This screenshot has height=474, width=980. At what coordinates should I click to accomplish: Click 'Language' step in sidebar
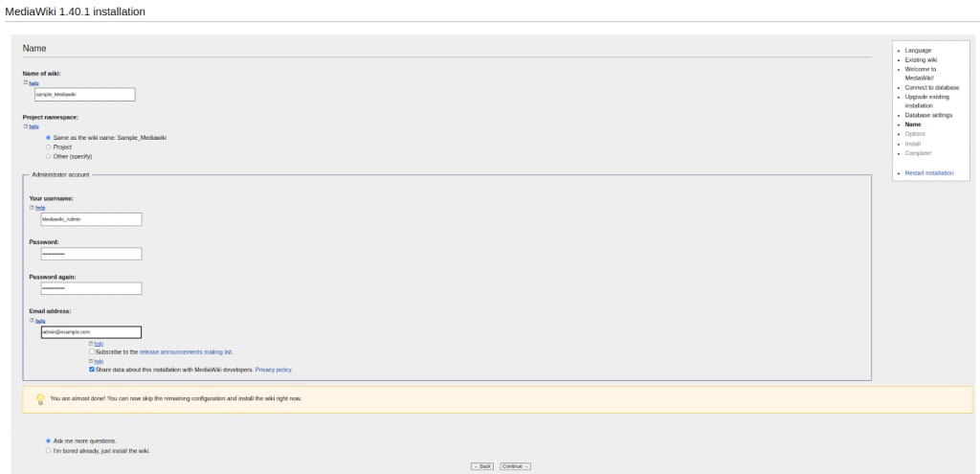tap(918, 50)
